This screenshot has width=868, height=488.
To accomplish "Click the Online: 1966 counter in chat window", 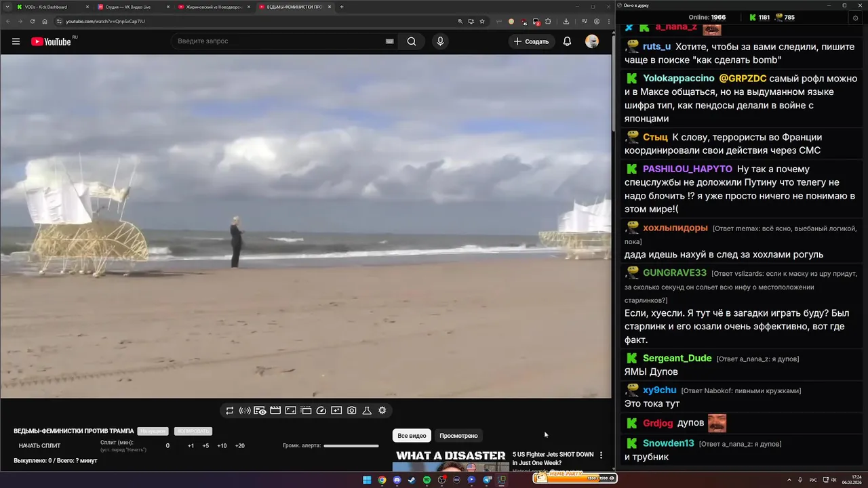I will click(707, 18).
